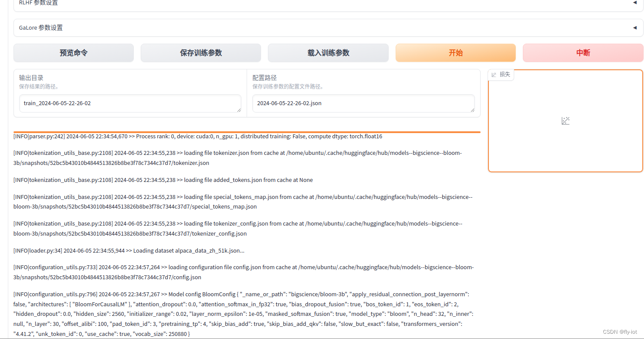Expand the RLHF 参数设置 accordion arrow

(x=634, y=3)
